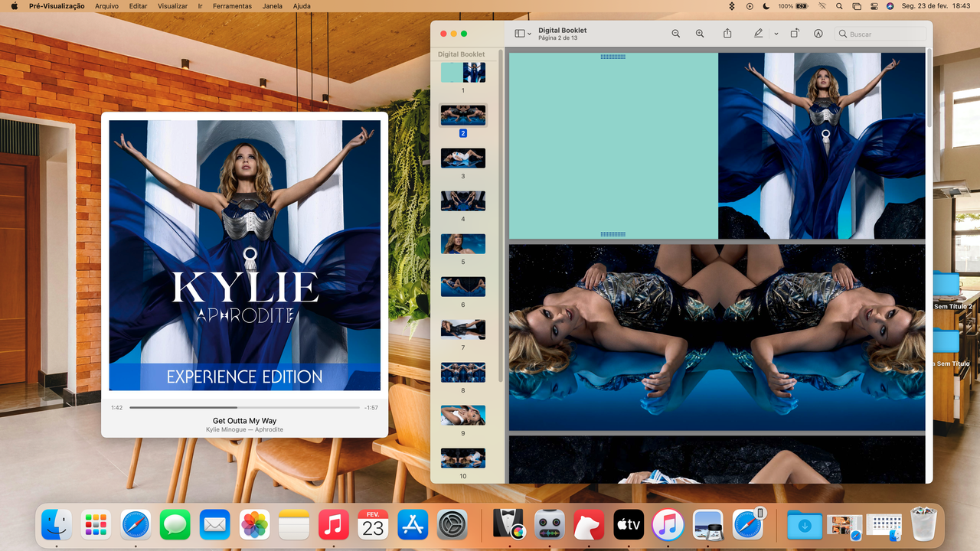Screen dimensions: 980x551
Task: Select page 5 thumbnail in sidebar
Action: pos(463,244)
